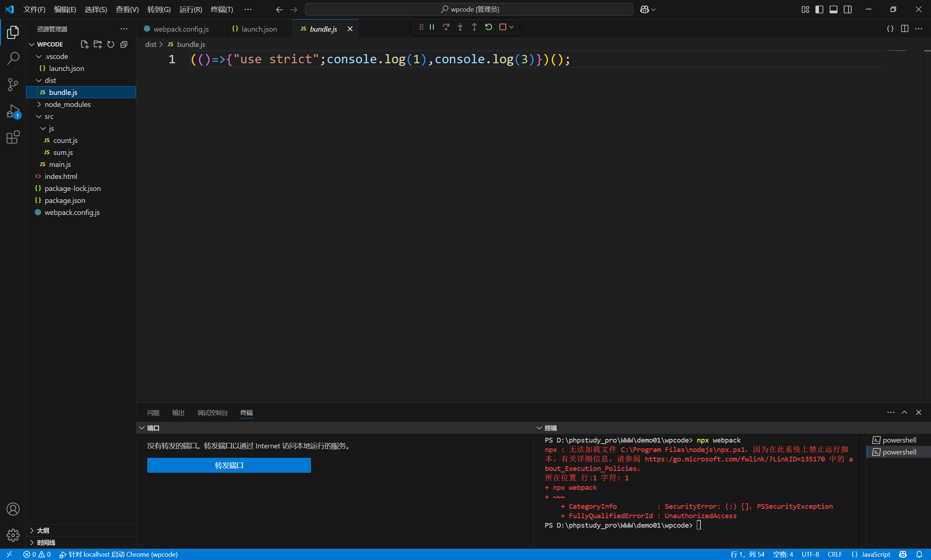Toggle the bottom panel visibility
This screenshot has height=560, width=931.
[x=833, y=9]
